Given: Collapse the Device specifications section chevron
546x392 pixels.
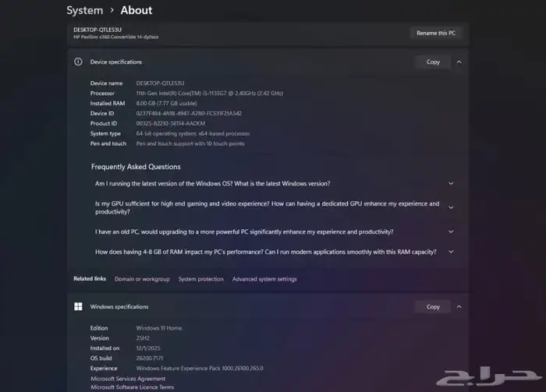Looking at the screenshot, I should (459, 62).
